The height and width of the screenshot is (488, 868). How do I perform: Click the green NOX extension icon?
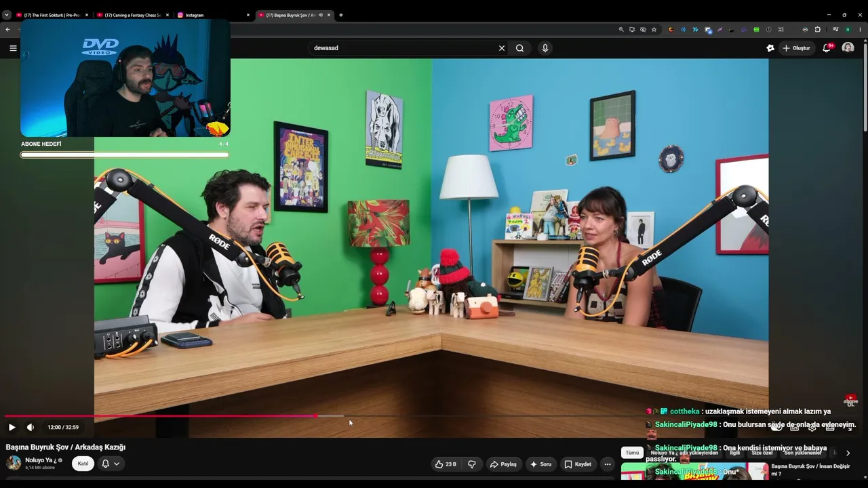[756, 30]
